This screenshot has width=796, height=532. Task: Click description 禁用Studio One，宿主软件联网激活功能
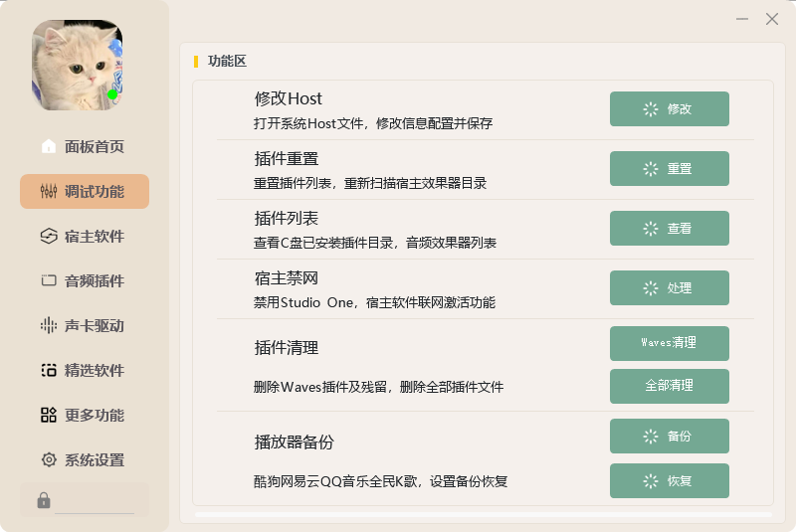375,302
